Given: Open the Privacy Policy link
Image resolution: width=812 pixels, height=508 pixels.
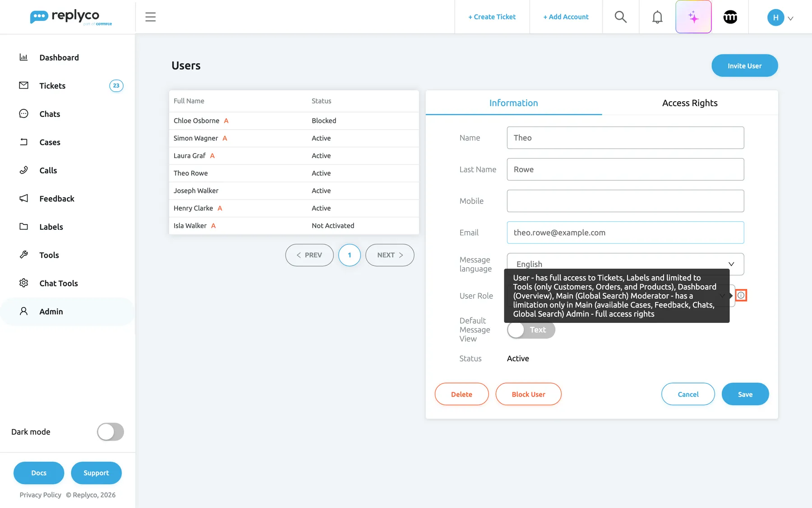Looking at the screenshot, I should tap(41, 495).
